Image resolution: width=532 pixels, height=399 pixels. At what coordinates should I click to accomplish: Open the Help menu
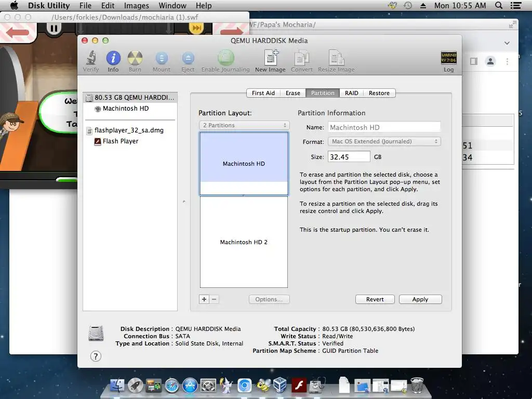(204, 5)
